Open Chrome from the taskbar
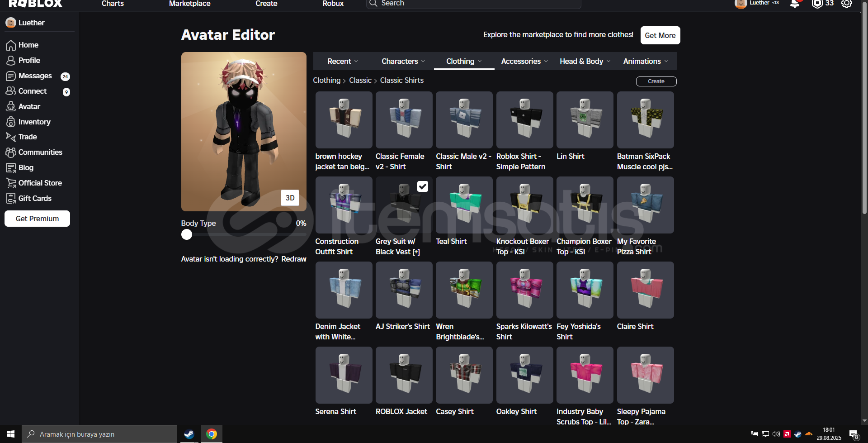The width and height of the screenshot is (868, 443). 211,434
